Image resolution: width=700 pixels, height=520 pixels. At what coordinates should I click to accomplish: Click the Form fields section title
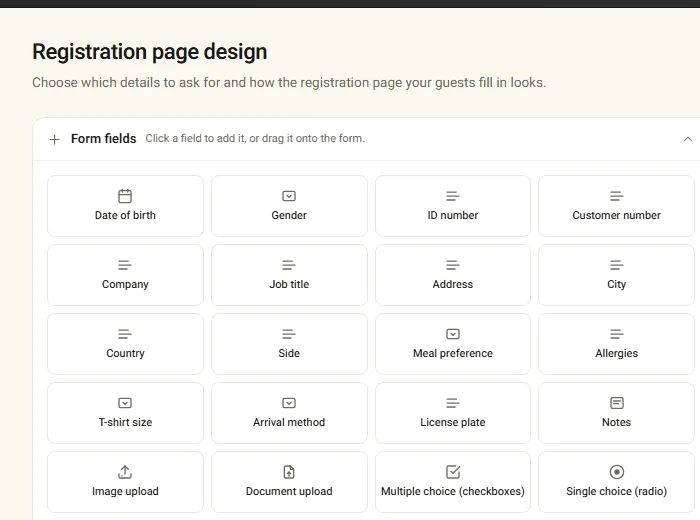tap(104, 139)
